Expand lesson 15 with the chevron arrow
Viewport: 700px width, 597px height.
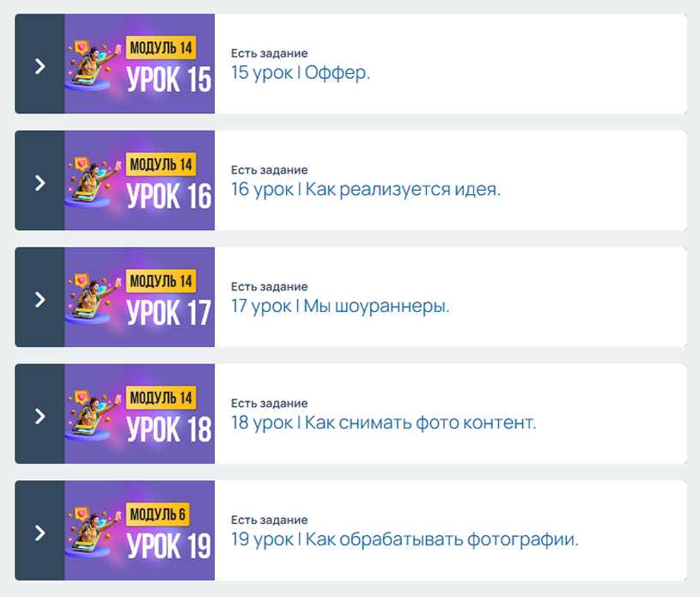(x=40, y=66)
